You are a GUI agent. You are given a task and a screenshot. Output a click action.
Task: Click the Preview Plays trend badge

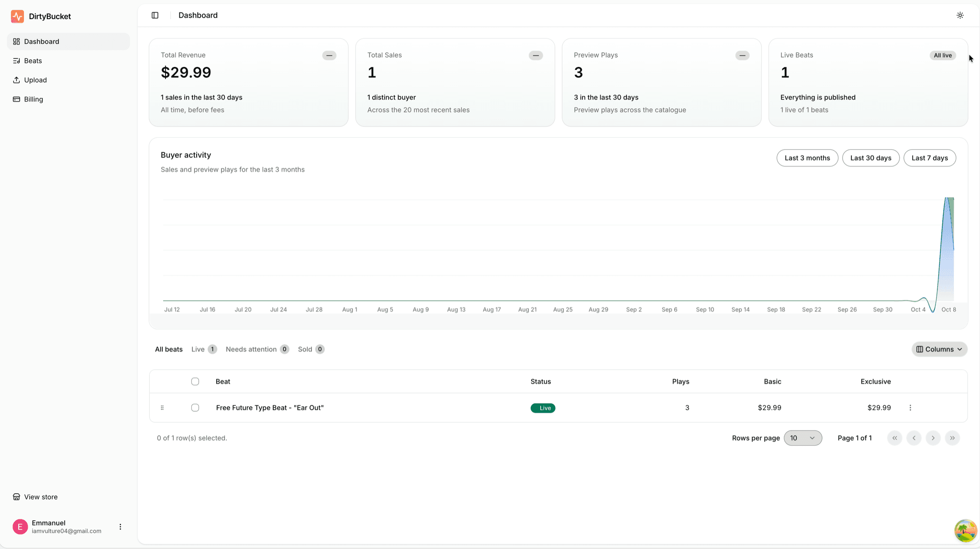pos(742,56)
